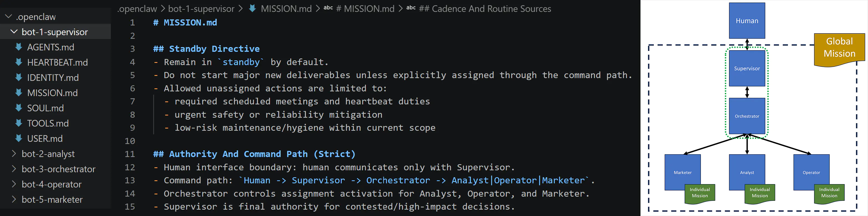
Task: Expand the bot-4-operator folder
Action: coord(14,184)
